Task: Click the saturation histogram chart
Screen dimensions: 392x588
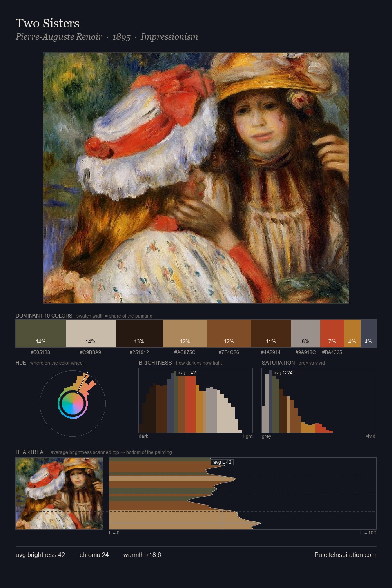Action: [319, 401]
